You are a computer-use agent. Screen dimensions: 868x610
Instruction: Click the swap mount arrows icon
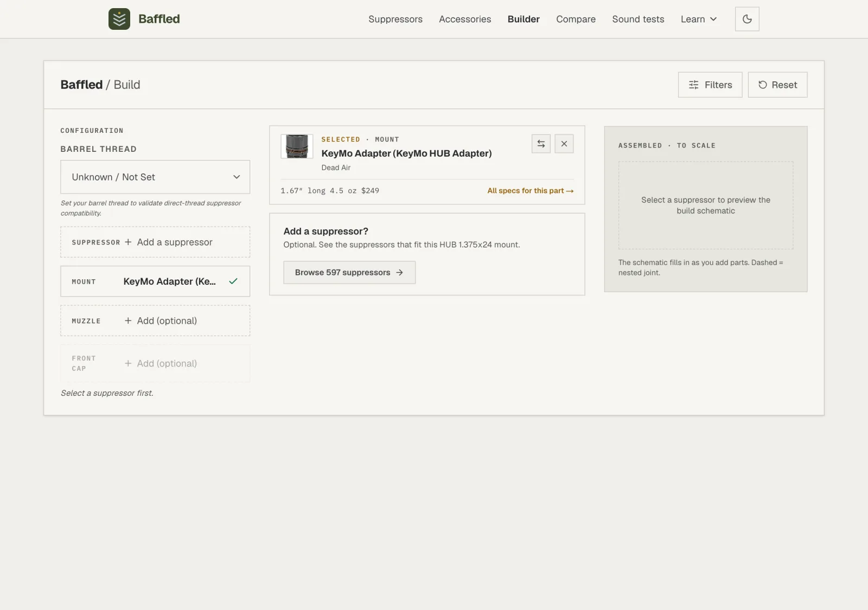click(x=541, y=144)
